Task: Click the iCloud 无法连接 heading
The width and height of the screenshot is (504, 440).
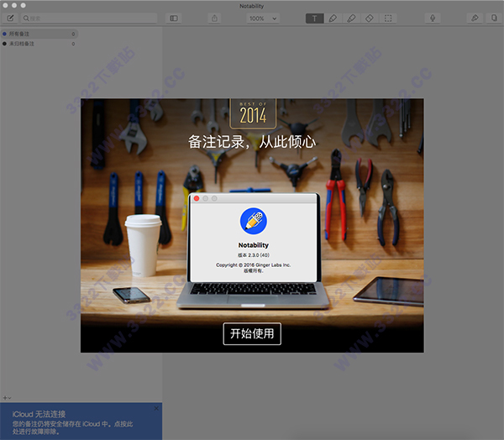Action: tap(39, 414)
